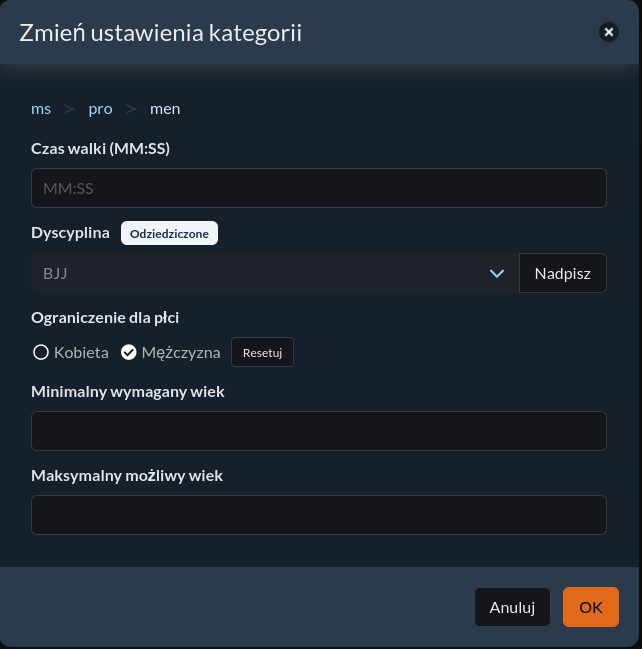
Task: Click the Nadpisz override button
Action: [x=563, y=273]
